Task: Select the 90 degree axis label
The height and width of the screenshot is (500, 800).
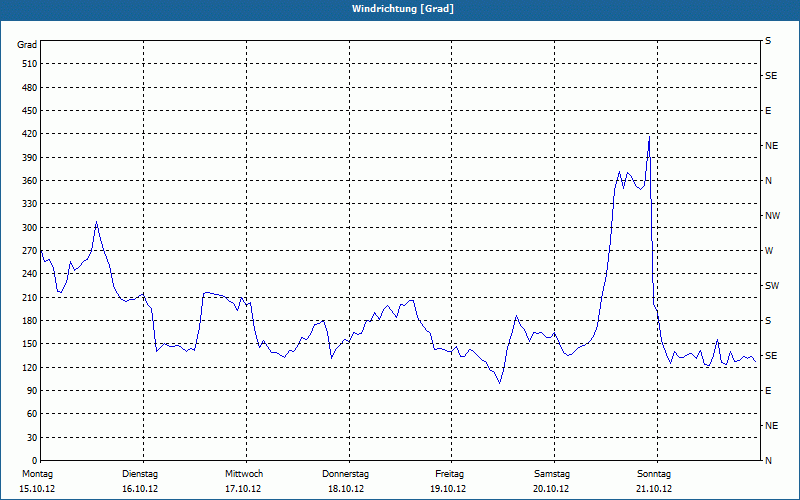Action: coord(32,391)
